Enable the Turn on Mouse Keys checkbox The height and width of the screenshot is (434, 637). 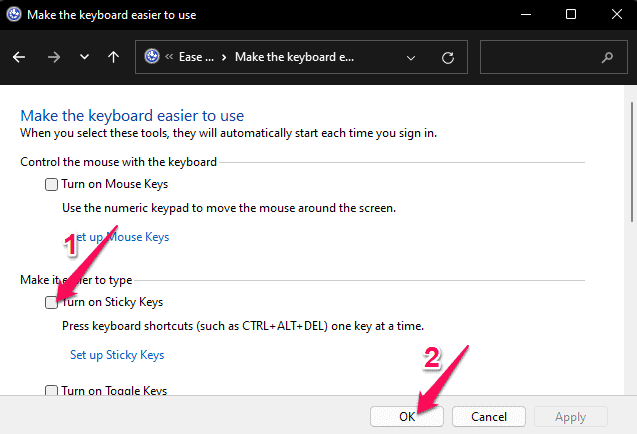[x=52, y=184]
